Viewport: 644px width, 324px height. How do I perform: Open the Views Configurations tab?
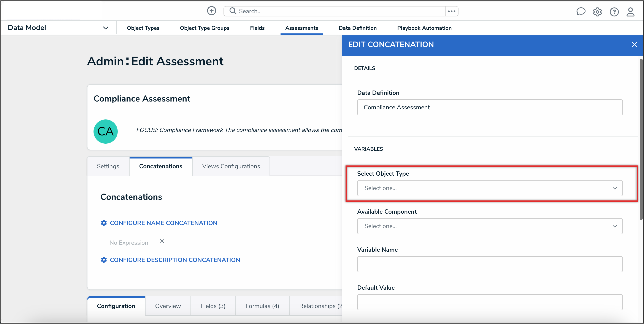coord(231,166)
